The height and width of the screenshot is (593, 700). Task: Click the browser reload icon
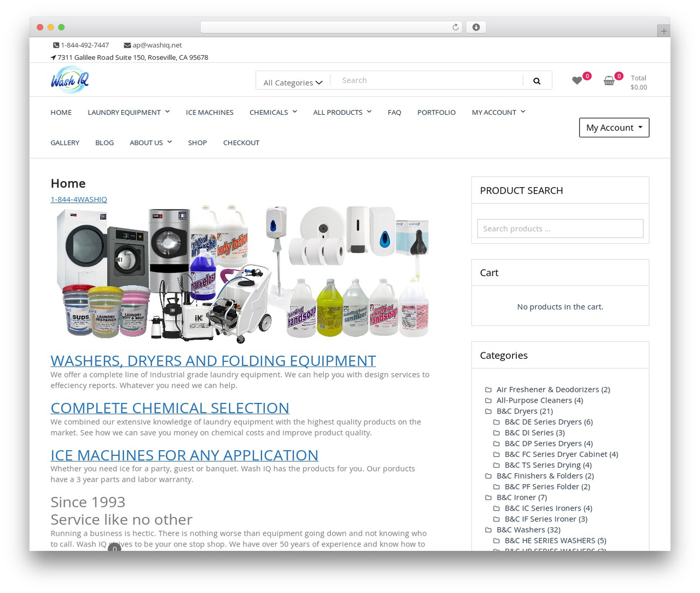click(x=455, y=27)
